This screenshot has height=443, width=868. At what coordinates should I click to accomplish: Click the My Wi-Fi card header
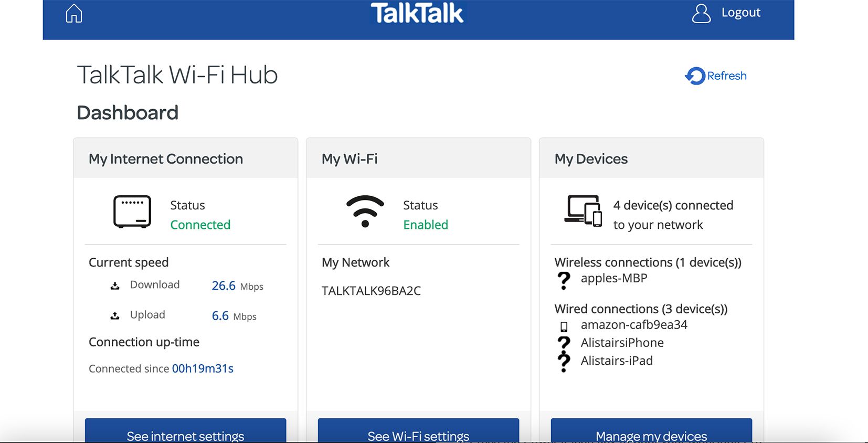419,159
